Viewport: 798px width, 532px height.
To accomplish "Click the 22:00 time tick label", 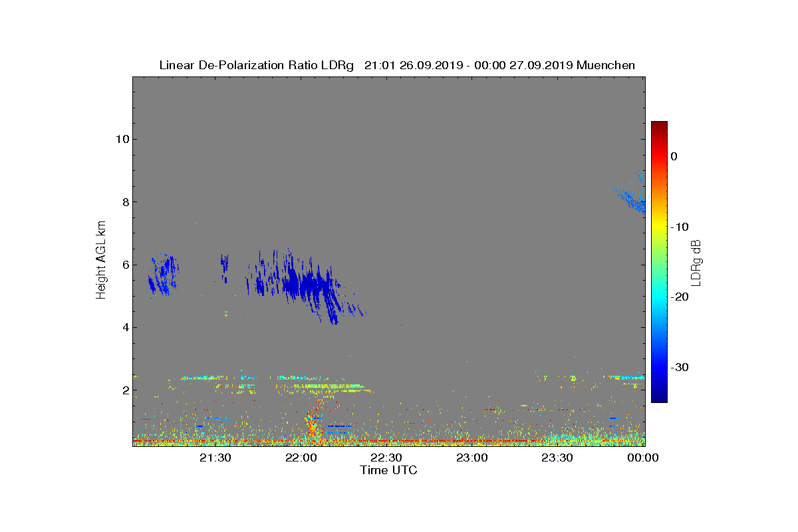I will click(x=301, y=458).
